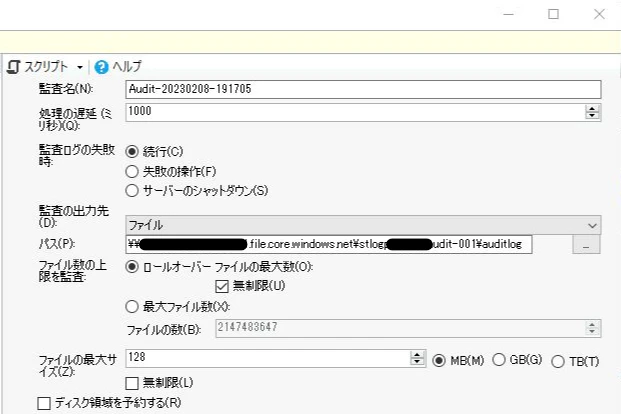Close the audit dialog window

pos(599,15)
